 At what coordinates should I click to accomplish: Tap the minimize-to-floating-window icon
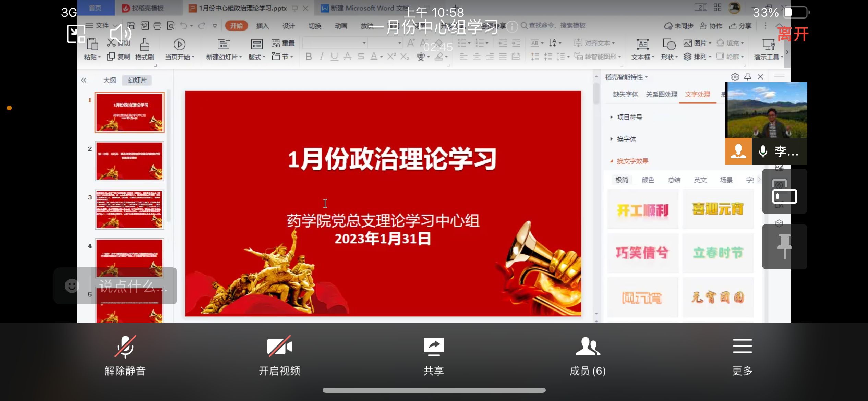coord(76,34)
